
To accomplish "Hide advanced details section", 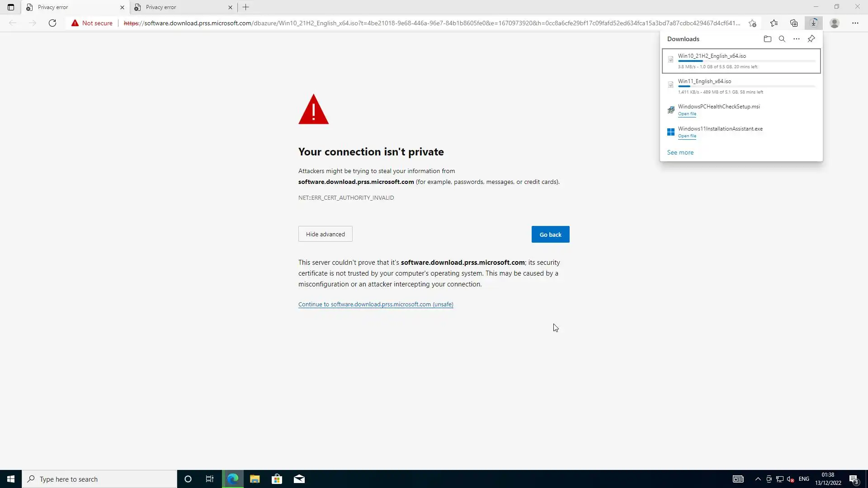I will [325, 234].
